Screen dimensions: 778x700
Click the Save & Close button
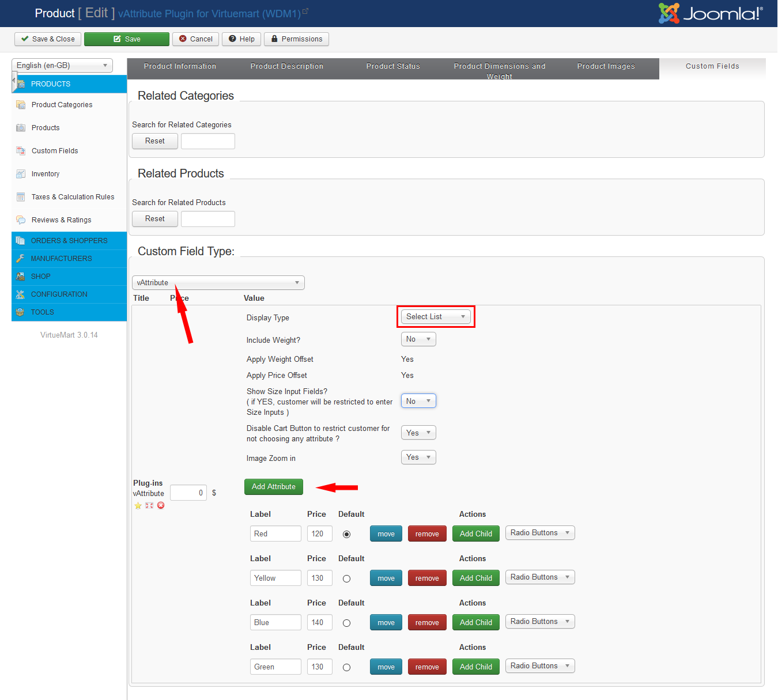48,39
